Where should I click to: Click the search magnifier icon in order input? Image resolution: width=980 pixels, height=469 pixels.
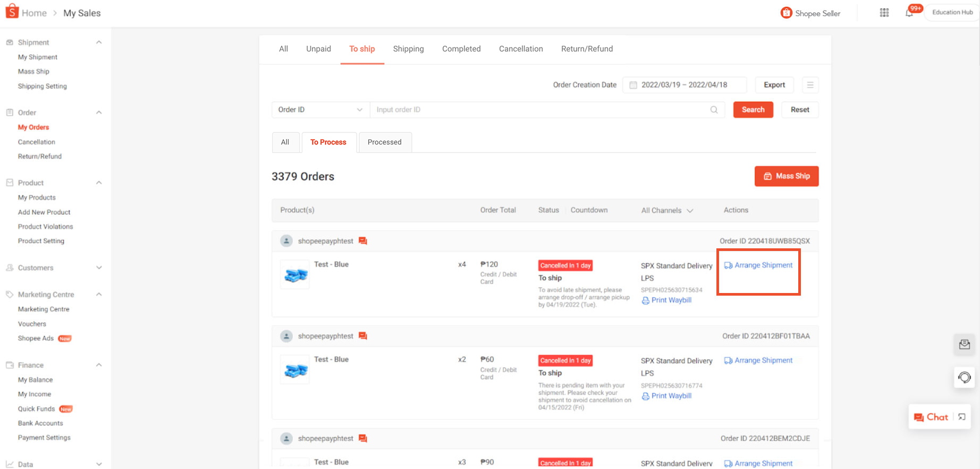click(x=714, y=110)
